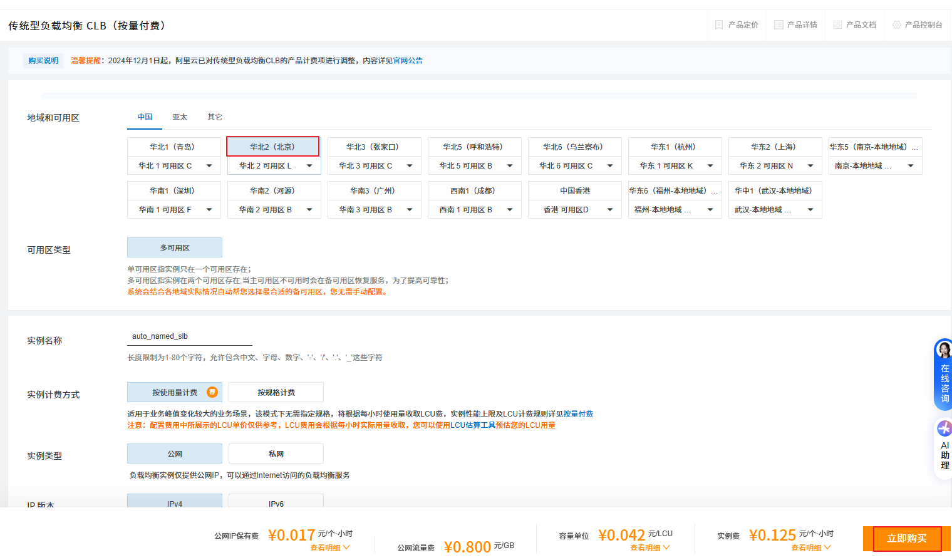This screenshot has height=560, width=952.
Task: Click 立即购买 buy button
Action: tap(907, 539)
